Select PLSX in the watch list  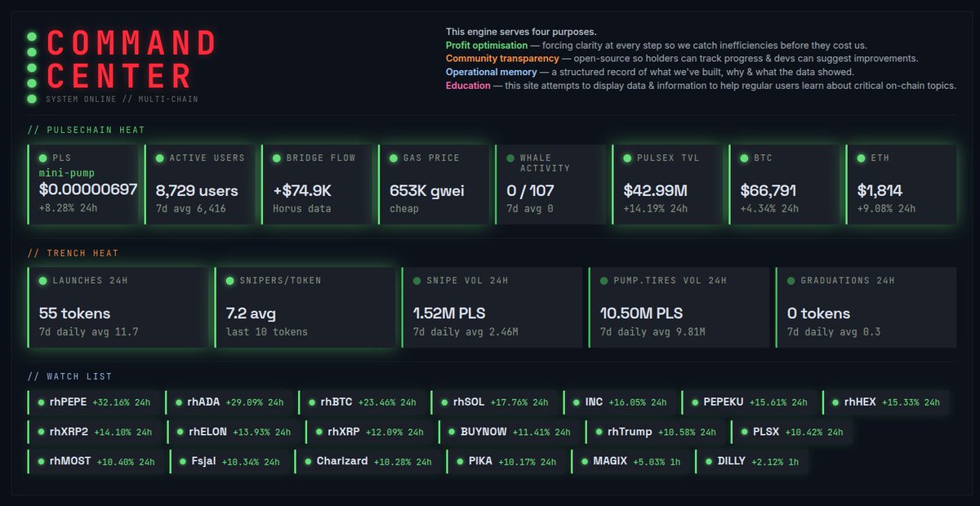tap(792, 432)
